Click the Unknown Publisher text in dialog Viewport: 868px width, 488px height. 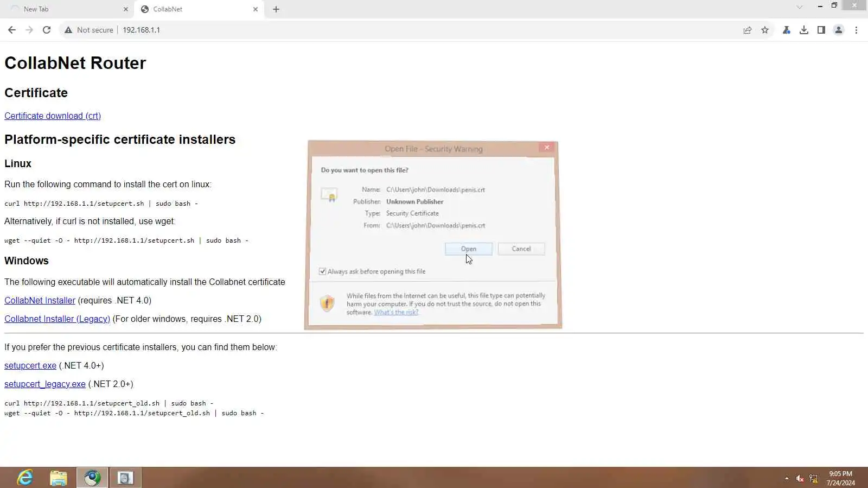(414, 201)
